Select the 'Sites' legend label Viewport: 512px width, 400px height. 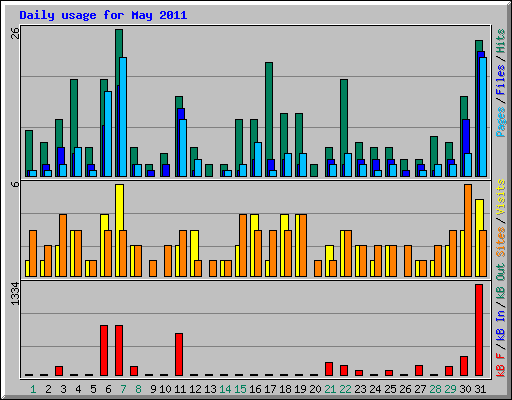click(501, 242)
